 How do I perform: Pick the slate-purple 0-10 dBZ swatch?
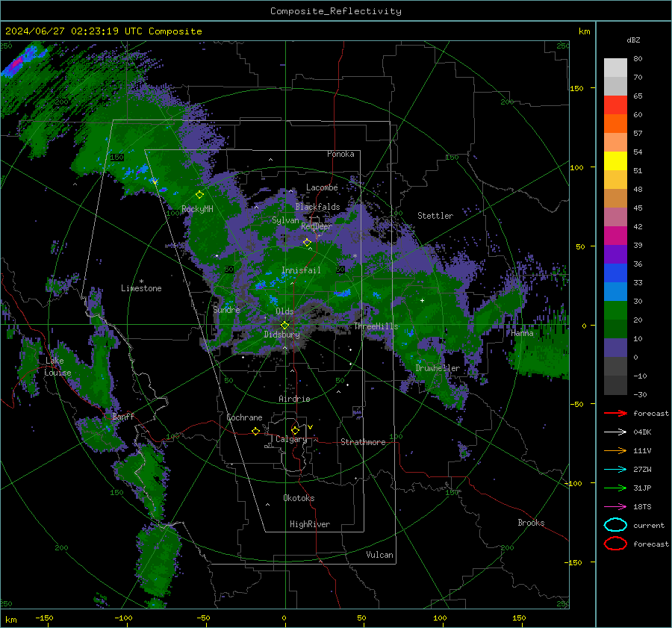[615, 348]
